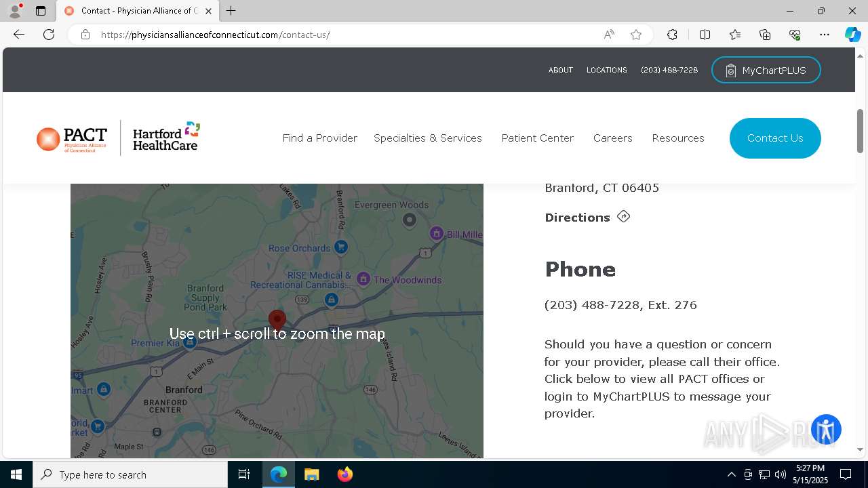The height and width of the screenshot is (488, 868).
Task: Open Copilot icon in toolbar
Action: [852, 35]
